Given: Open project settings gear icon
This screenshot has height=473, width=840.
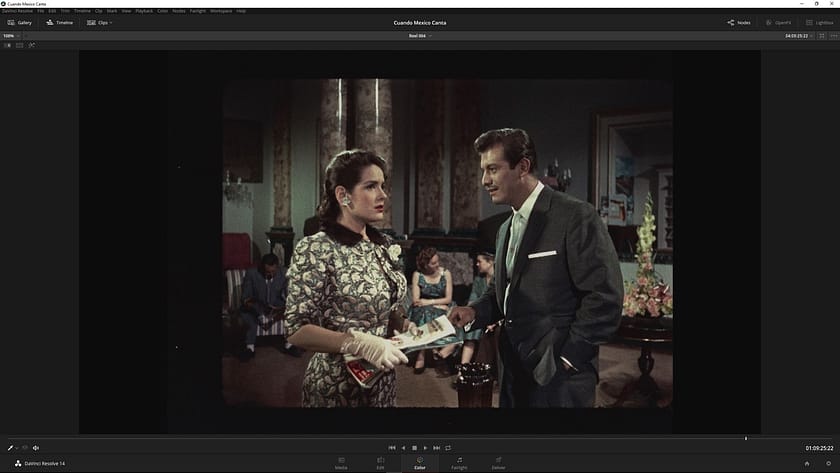Looking at the screenshot, I should (828, 464).
